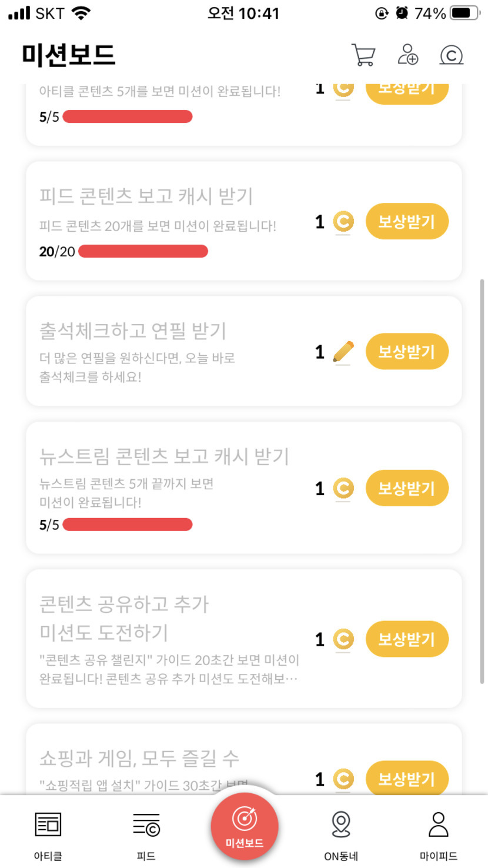Tap the coin icon in content share mission
Viewport: 488px width, 868px height.
(343, 639)
